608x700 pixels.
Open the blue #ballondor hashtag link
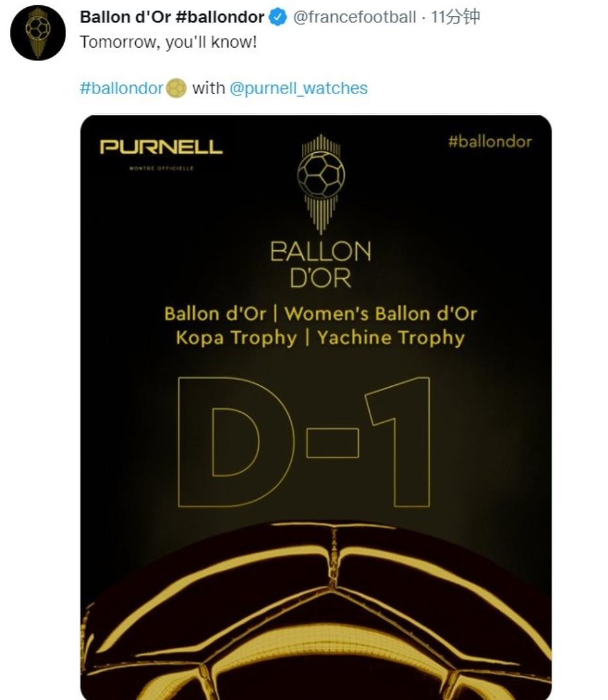click(x=121, y=88)
